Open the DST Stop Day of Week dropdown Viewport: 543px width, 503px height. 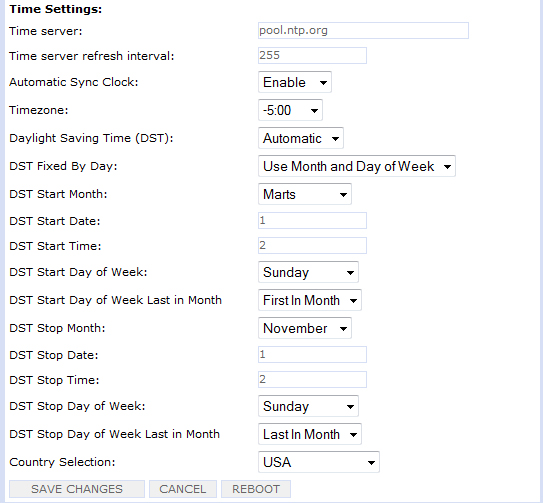tap(308, 406)
